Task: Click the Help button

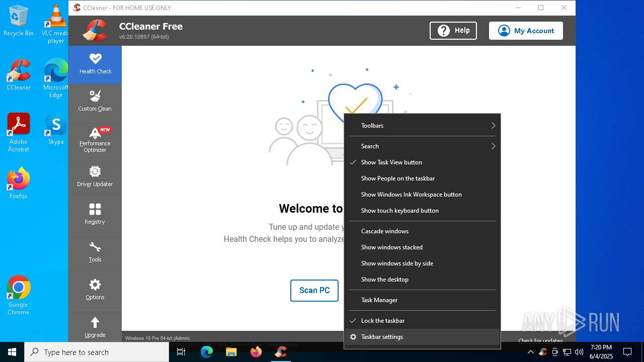Action: tap(453, 31)
